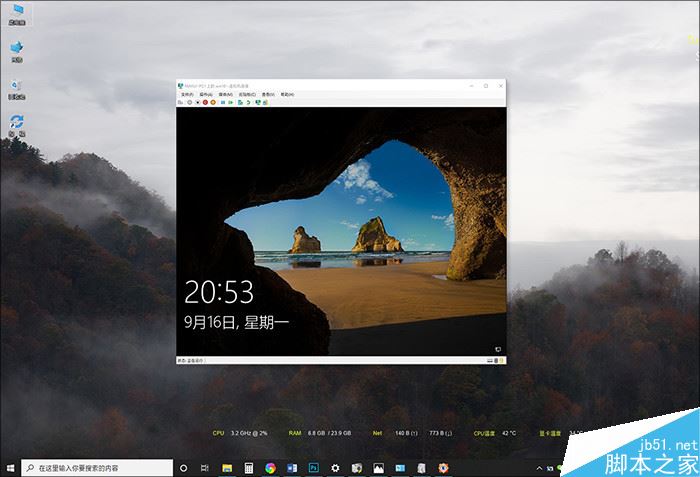Click the Ctrl+Alt+Delete icon in VM toolbar
Viewport: 700px width, 477px height.
(x=180, y=102)
